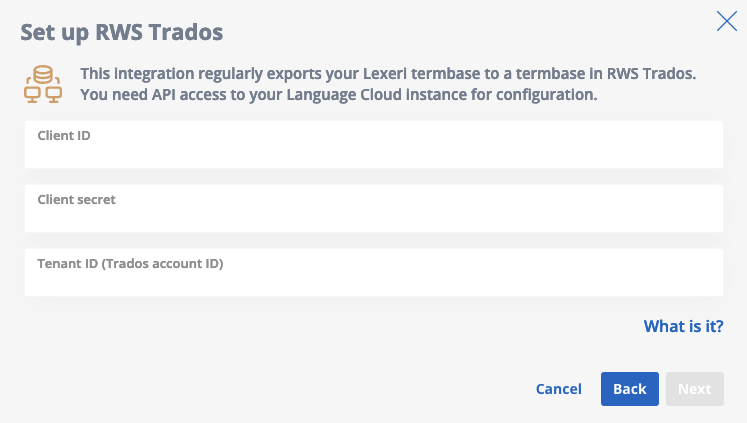Click the left monitor in the orange icon
The height and width of the screenshot is (423, 747).
32,95
